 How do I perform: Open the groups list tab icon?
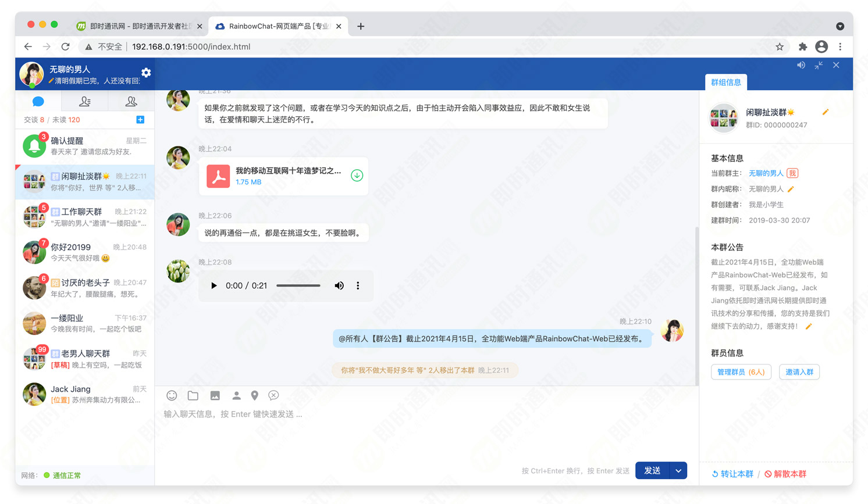(131, 102)
